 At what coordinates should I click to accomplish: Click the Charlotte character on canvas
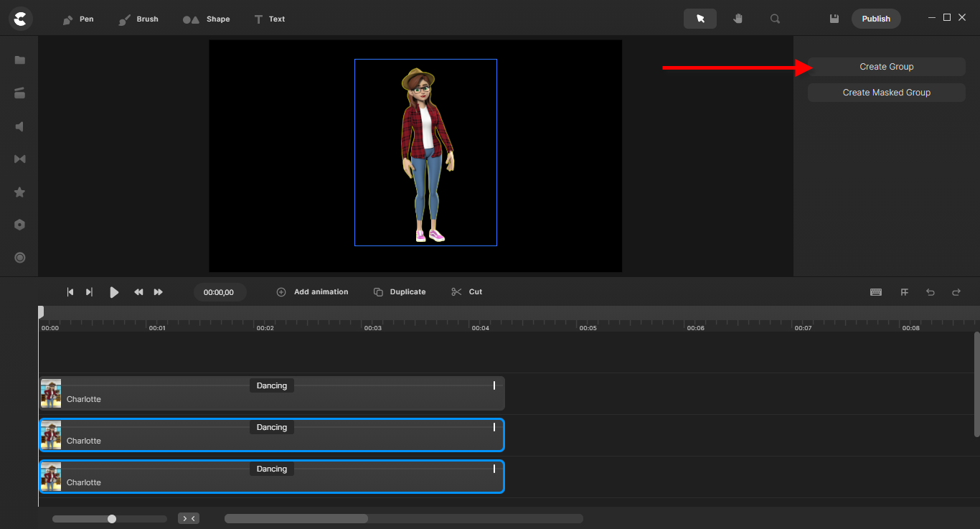click(x=426, y=154)
